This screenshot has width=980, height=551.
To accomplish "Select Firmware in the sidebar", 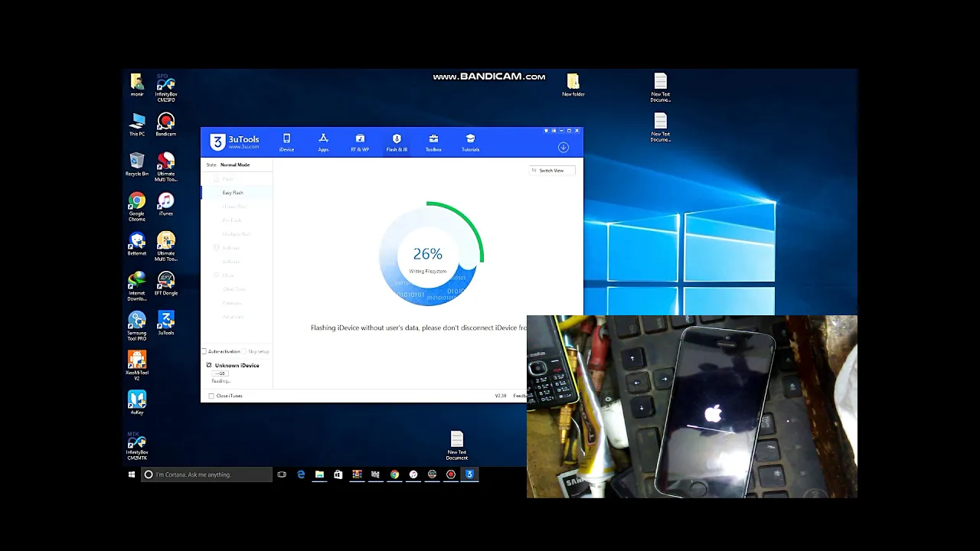I will 231,303.
